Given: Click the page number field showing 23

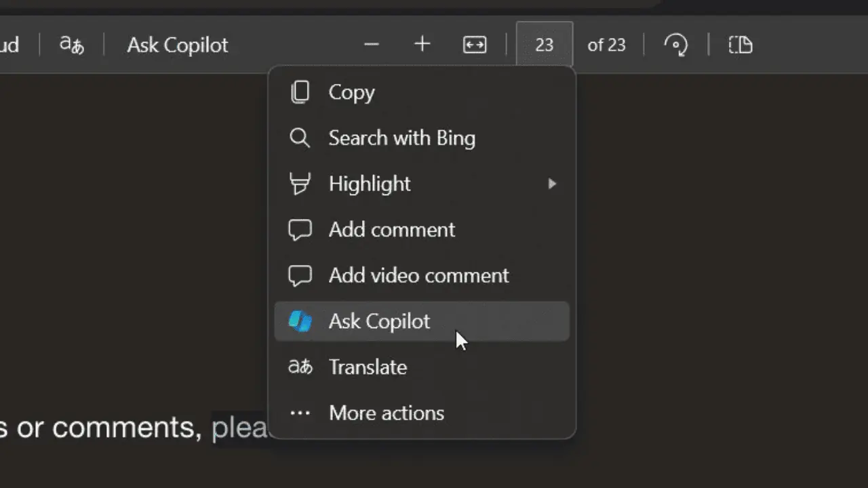Looking at the screenshot, I should click(545, 45).
